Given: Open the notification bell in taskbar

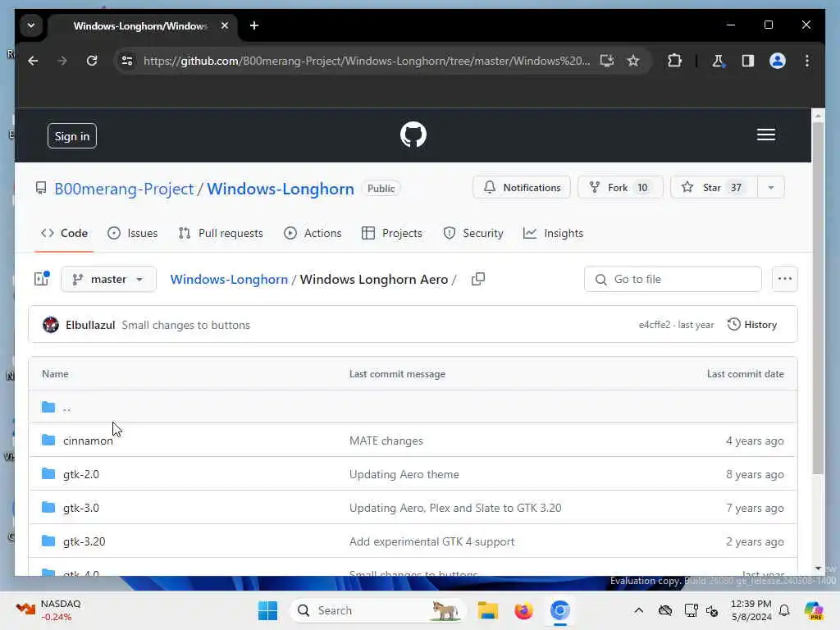Looking at the screenshot, I should tap(784, 610).
